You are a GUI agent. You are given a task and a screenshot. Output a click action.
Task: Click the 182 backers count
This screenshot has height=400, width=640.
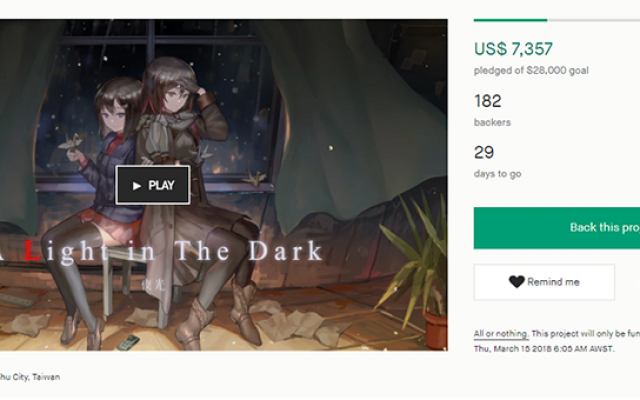click(x=487, y=101)
